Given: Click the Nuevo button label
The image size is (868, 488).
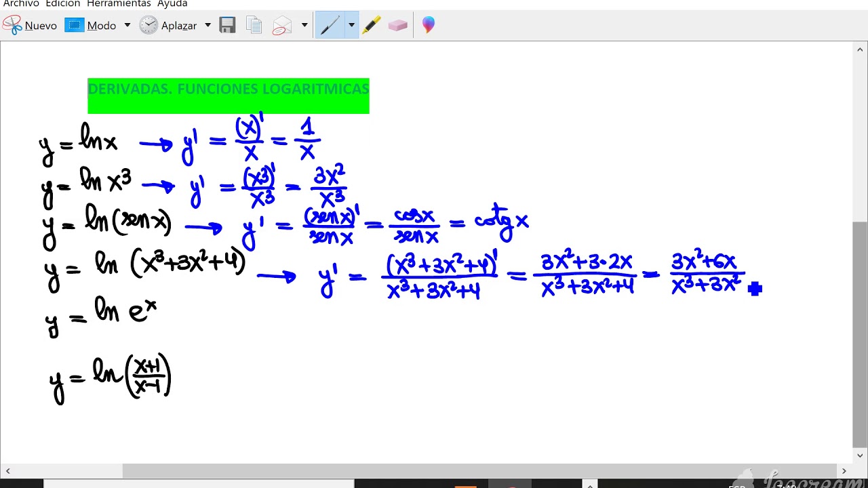Looking at the screenshot, I should pos(41,26).
